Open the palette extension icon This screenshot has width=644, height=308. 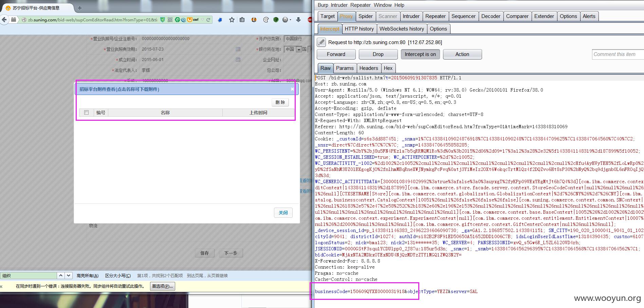[266, 20]
